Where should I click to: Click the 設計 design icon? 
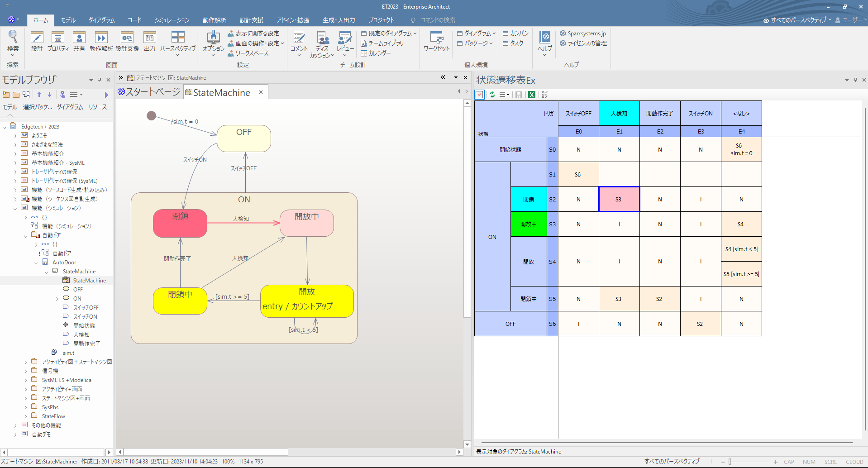37,42
